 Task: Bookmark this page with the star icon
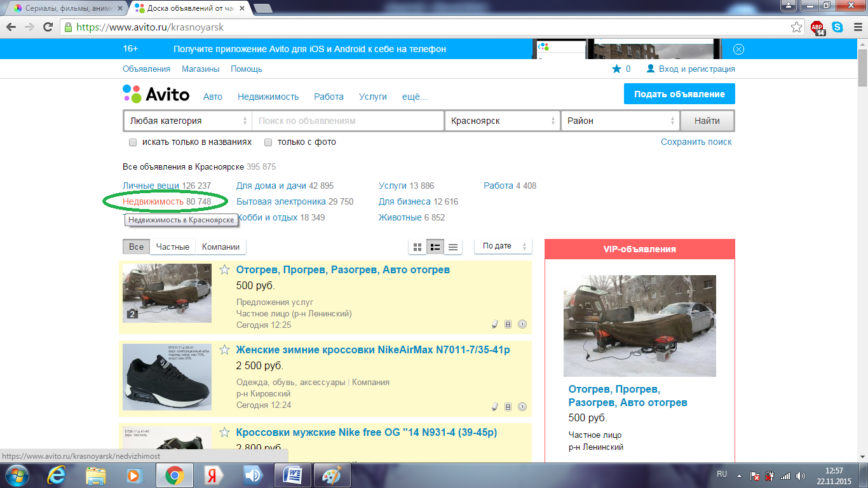(x=796, y=27)
